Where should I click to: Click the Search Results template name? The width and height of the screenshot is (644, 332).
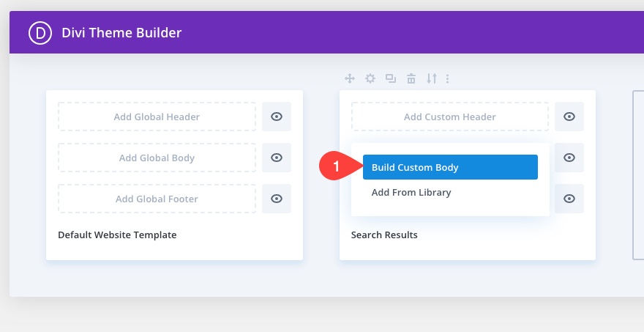click(384, 235)
